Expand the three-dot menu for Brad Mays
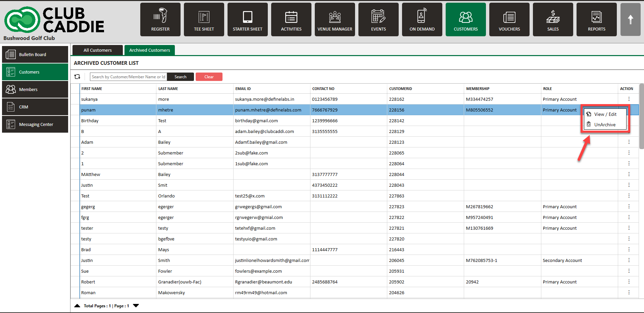644x313 pixels. 629,250
